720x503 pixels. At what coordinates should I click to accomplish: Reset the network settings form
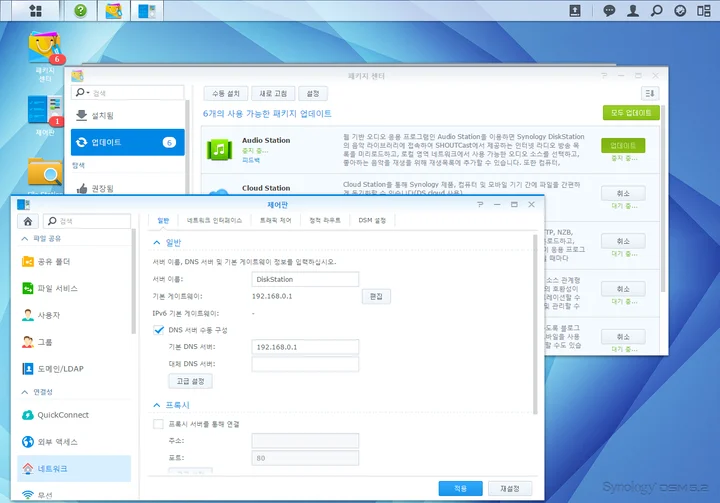[x=510, y=488]
